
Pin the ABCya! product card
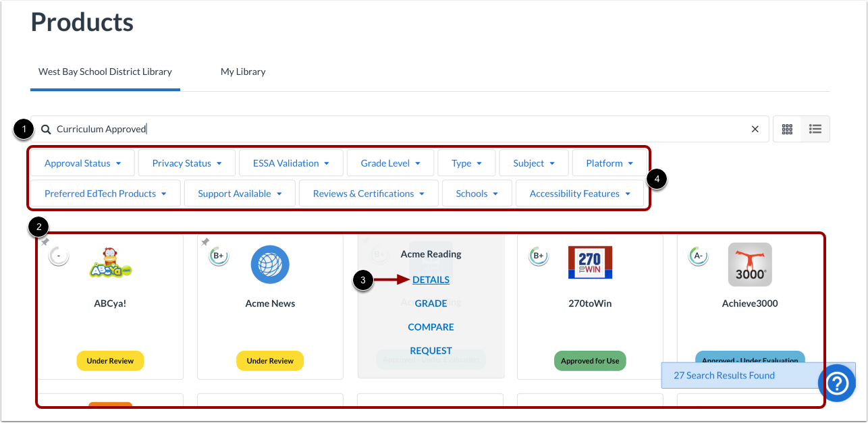(45, 241)
